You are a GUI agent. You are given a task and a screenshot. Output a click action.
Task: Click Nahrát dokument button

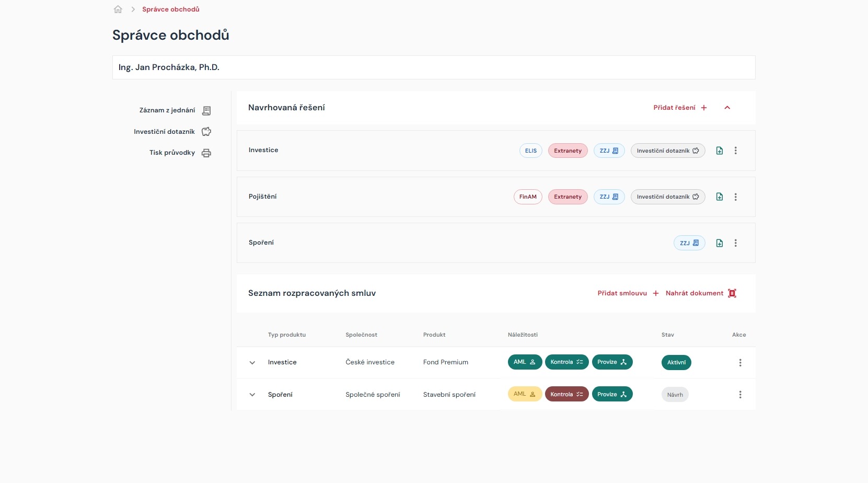point(700,293)
